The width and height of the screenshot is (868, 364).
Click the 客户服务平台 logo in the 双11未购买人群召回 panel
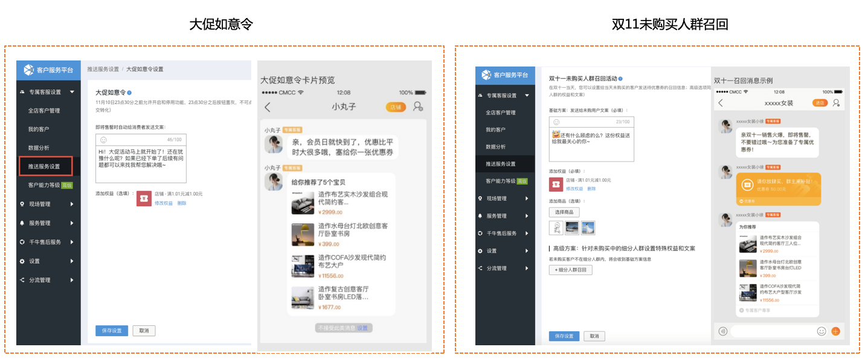point(505,75)
